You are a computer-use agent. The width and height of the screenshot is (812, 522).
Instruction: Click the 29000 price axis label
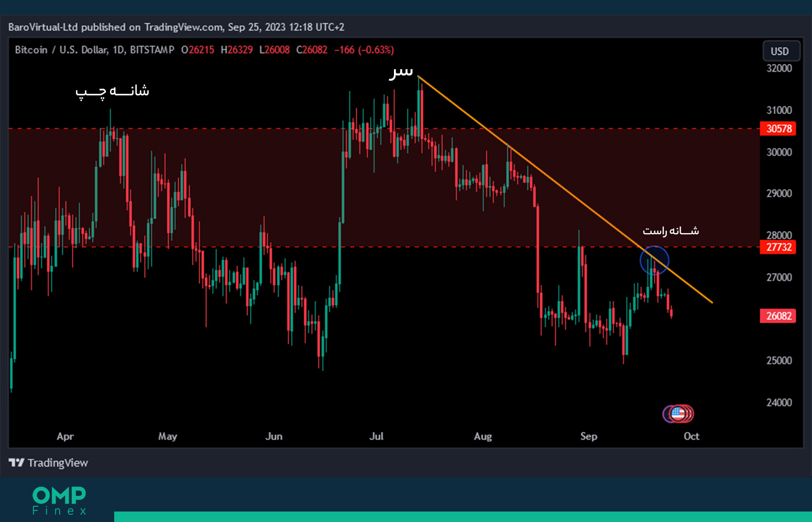tap(779, 193)
